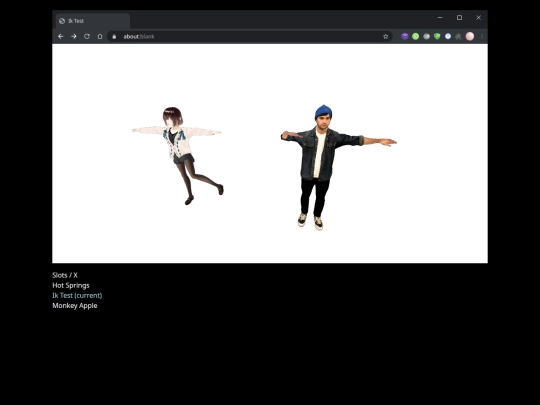
Task: Click the lock icon in the address bar
Action: pos(114,37)
